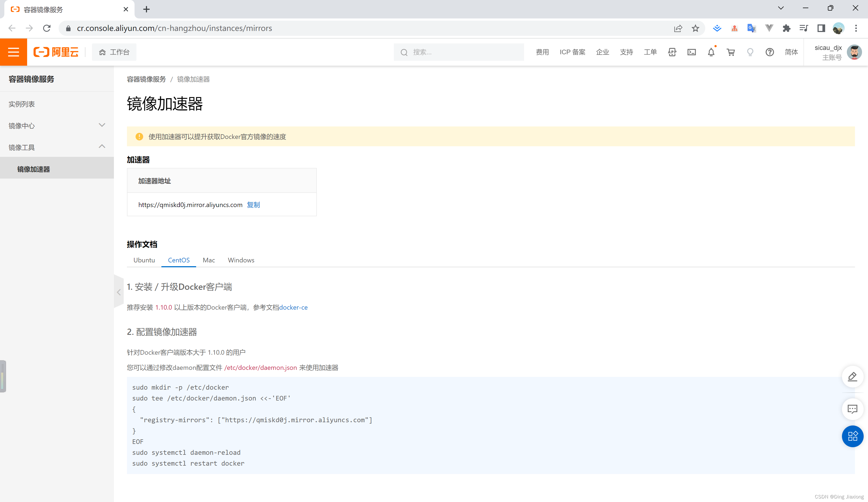The height and width of the screenshot is (502, 868).
Task: Open the help question mark icon
Action: click(x=770, y=52)
